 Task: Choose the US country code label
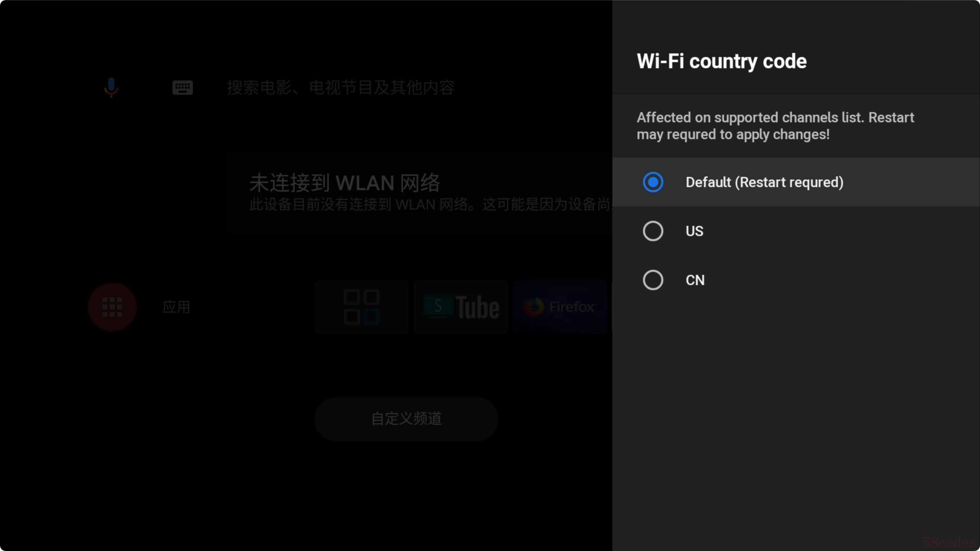695,231
